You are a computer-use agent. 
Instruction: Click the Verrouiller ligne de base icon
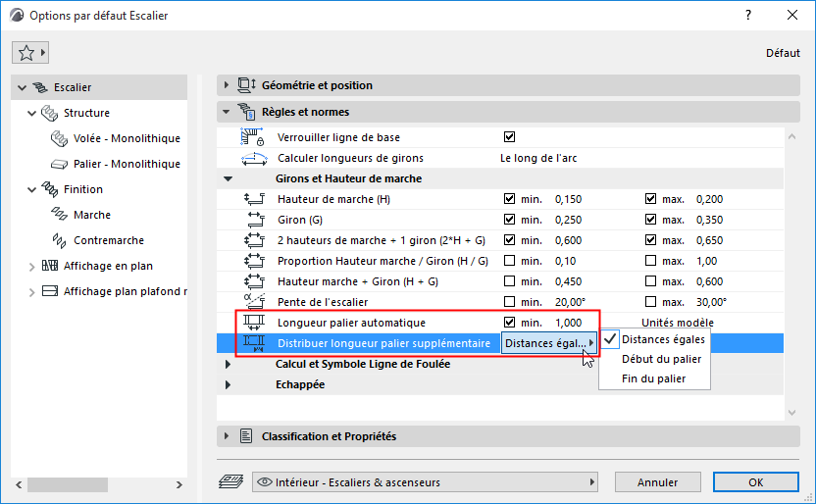tap(253, 137)
